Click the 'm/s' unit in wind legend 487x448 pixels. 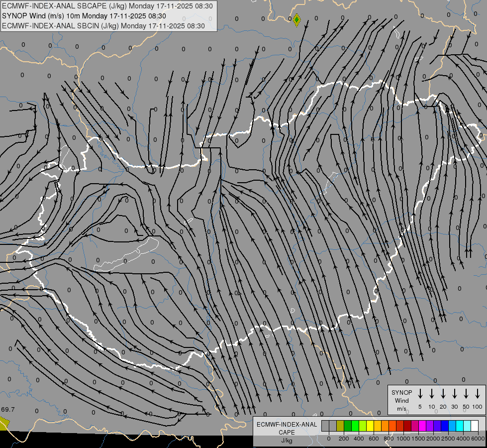click(x=401, y=409)
